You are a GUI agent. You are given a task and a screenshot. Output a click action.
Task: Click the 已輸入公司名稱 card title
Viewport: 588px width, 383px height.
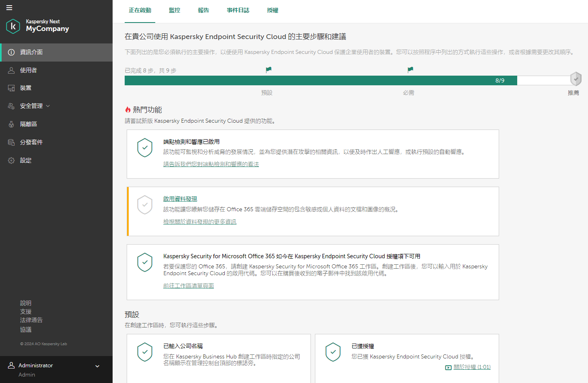pos(183,346)
